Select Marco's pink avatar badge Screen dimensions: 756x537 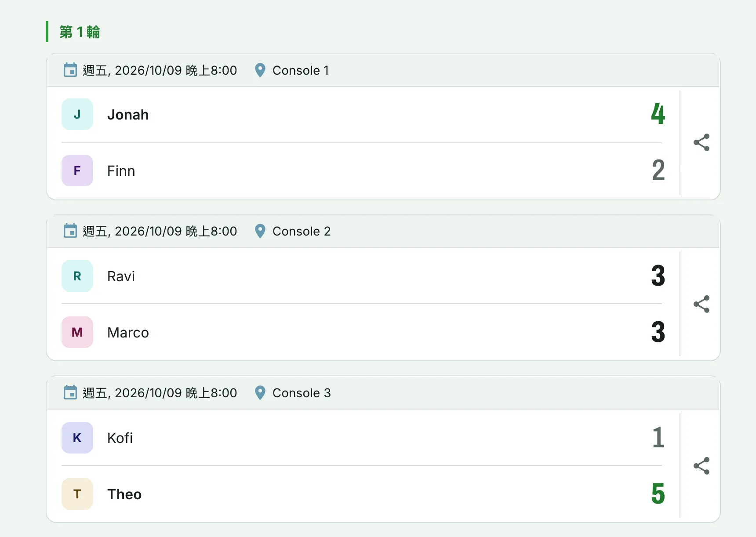click(x=77, y=332)
